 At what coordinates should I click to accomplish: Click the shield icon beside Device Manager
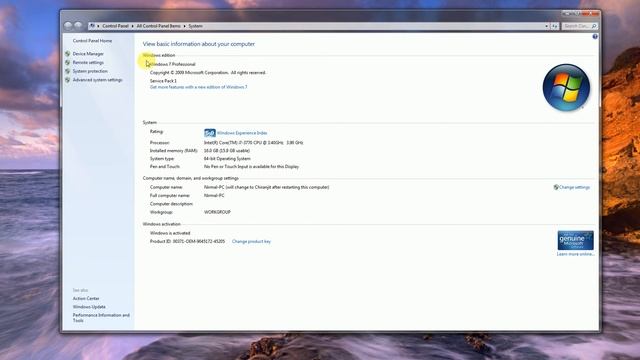pyautogui.click(x=68, y=53)
